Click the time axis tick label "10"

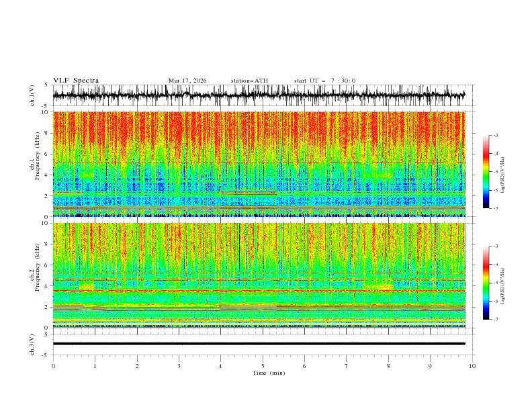[472, 366]
